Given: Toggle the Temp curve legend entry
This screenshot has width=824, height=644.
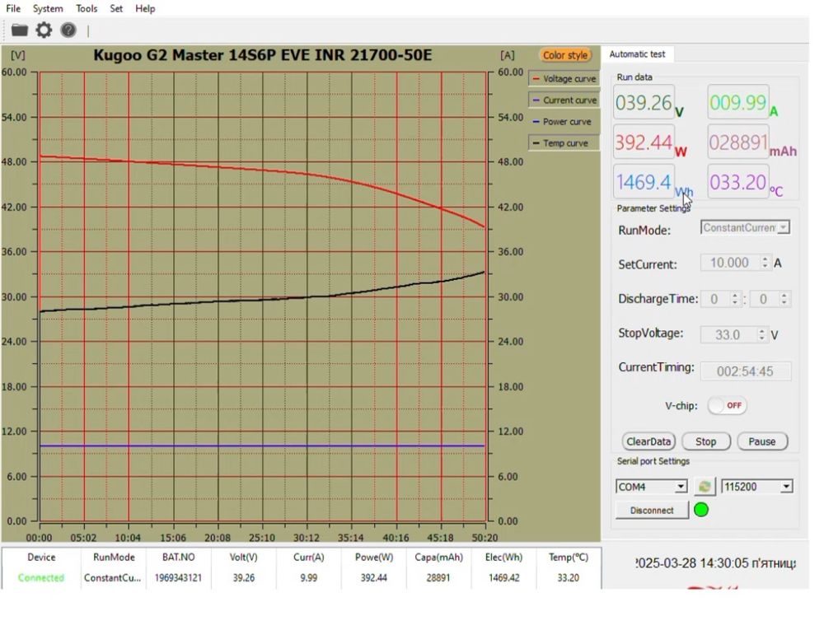Looking at the screenshot, I should 564,142.
